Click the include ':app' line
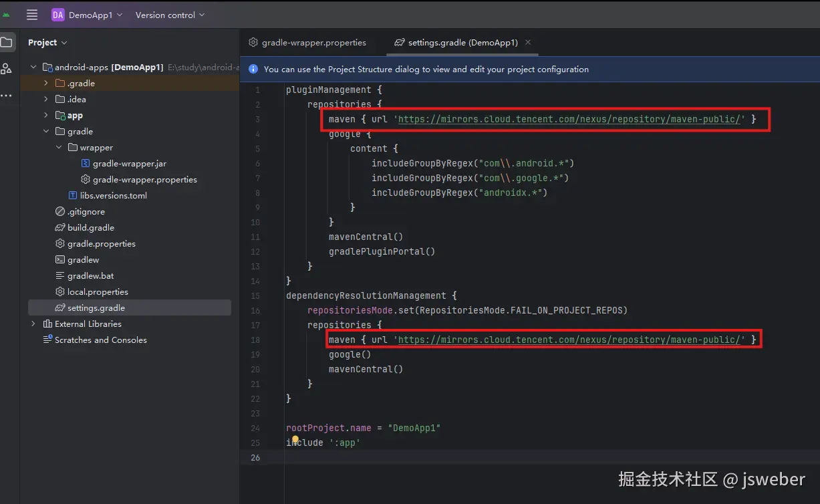The image size is (820, 504). 323,443
